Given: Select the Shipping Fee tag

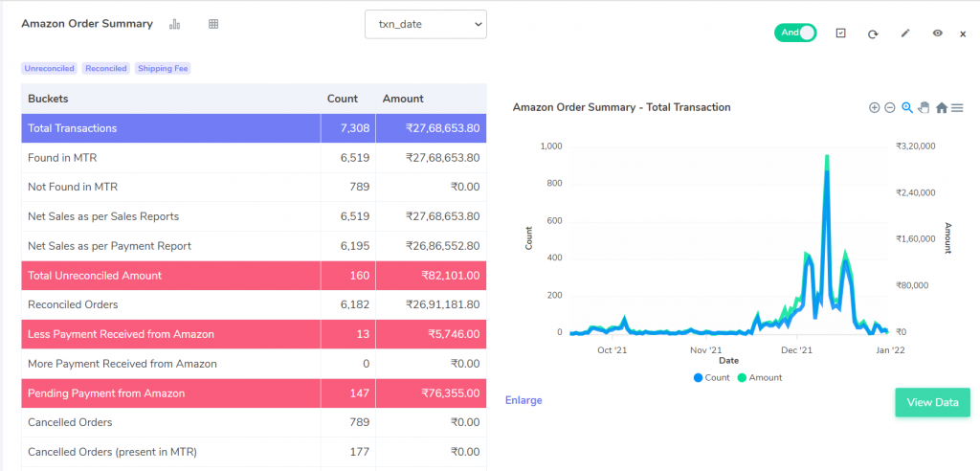Looking at the screenshot, I should pyautogui.click(x=163, y=68).
